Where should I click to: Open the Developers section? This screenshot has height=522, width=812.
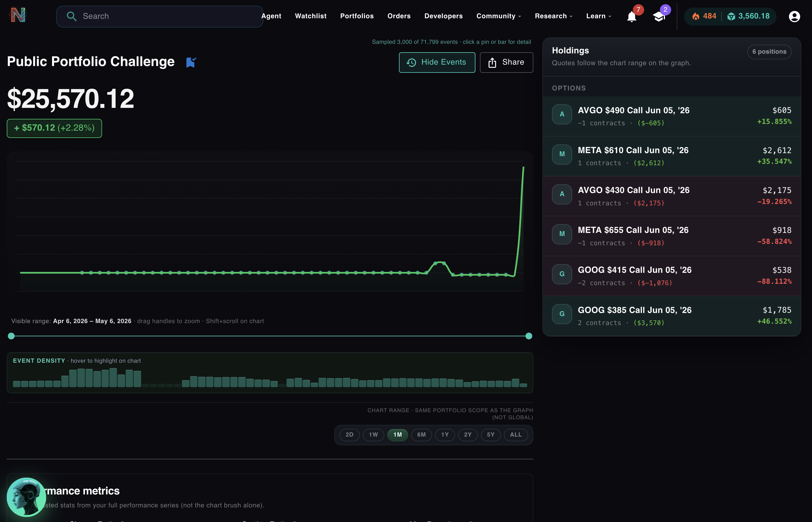coord(443,16)
